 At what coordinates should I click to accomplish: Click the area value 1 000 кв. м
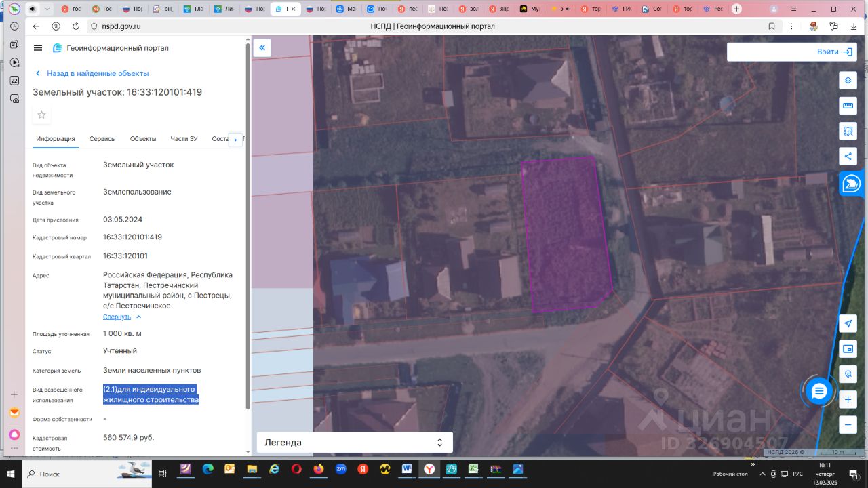tap(122, 334)
